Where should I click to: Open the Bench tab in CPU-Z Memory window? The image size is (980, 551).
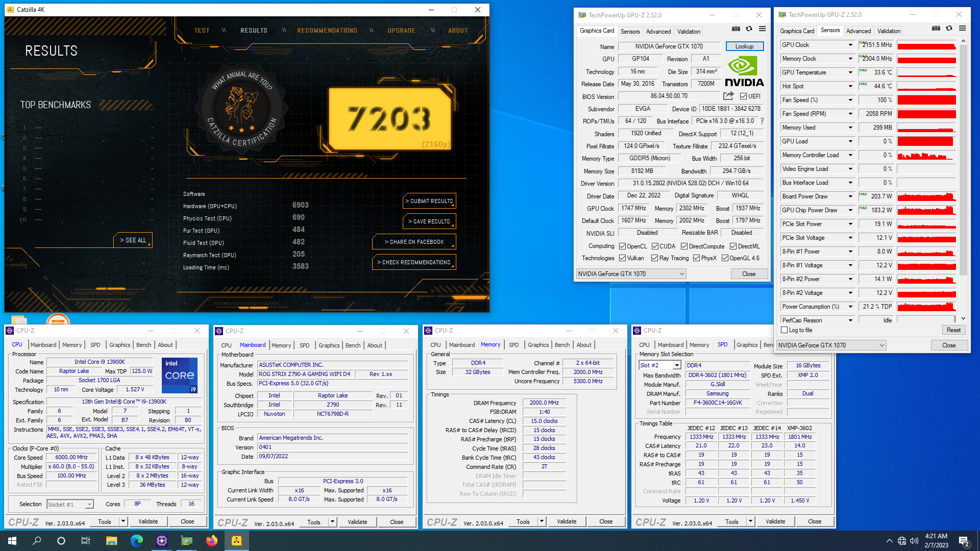[x=562, y=345]
